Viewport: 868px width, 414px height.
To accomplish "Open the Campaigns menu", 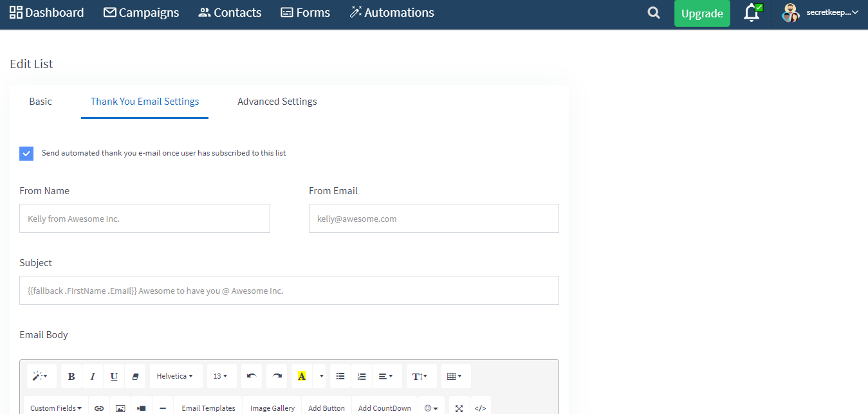I will (x=141, y=12).
